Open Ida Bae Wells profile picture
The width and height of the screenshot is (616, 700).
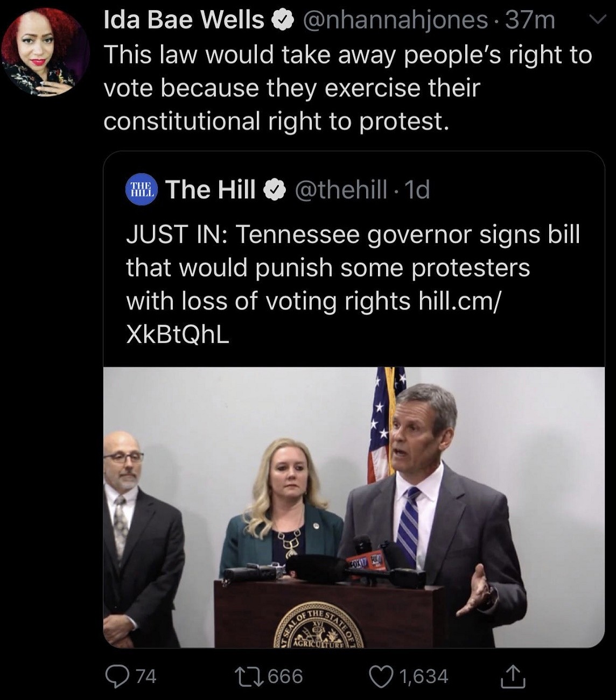[x=45, y=51]
